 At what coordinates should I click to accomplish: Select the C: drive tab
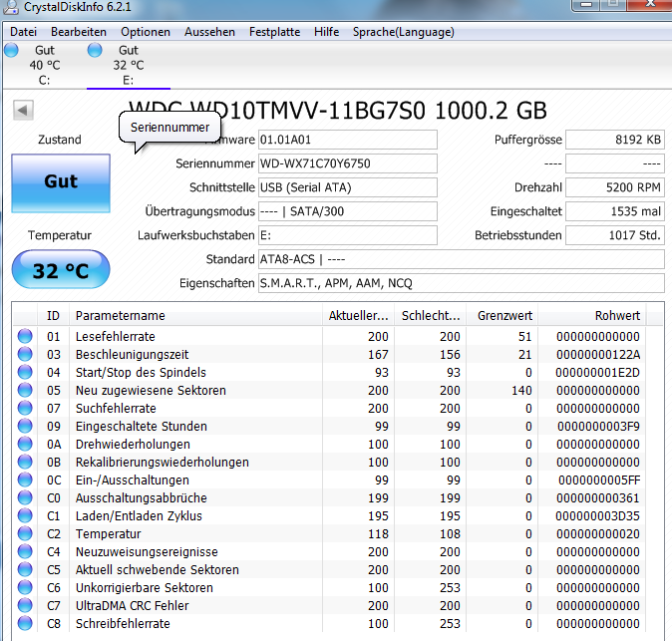[44, 65]
